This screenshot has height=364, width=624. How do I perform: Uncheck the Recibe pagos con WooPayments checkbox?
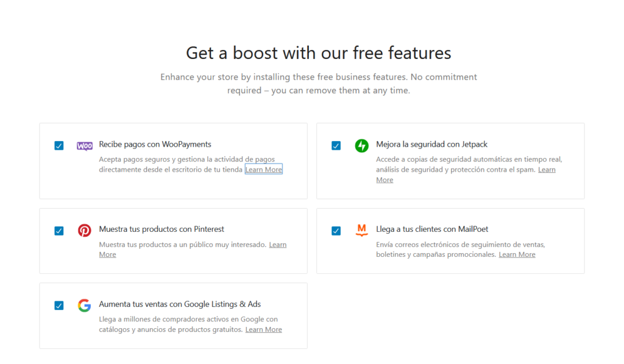[x=58, y=145]
